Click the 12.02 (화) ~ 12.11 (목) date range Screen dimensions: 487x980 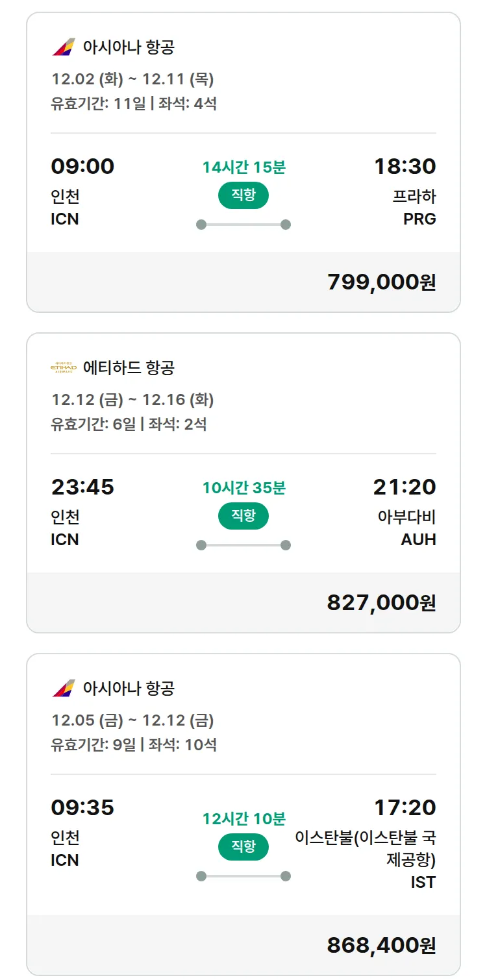132,79
